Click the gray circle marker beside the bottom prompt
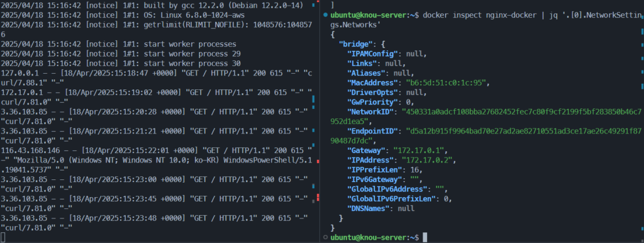Screen dimensions: 644x243 click(x=325, y=237)
